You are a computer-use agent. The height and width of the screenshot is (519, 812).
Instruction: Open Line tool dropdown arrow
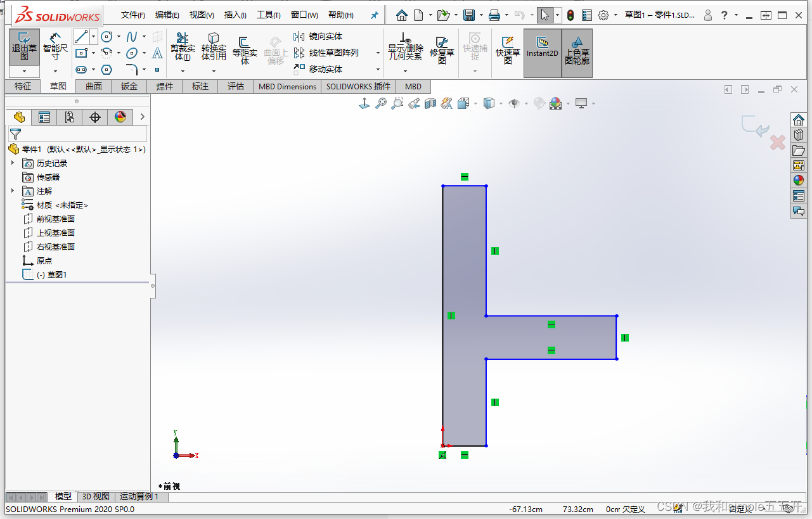93,37
